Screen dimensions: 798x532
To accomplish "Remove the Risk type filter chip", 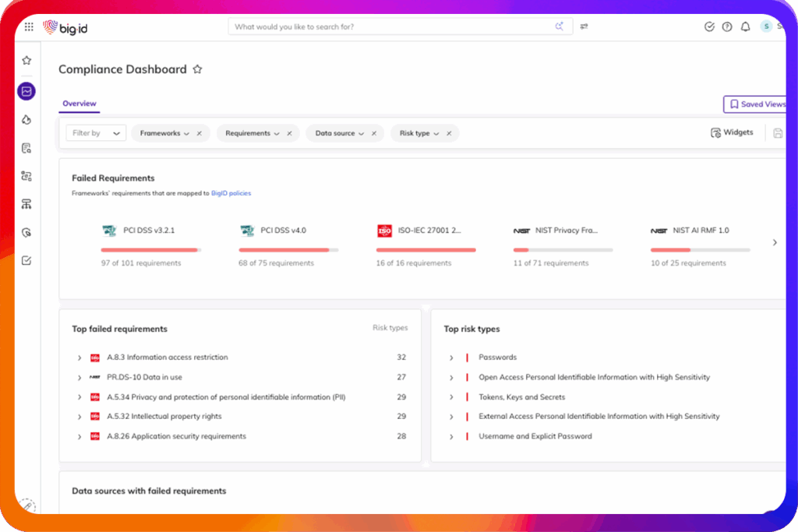I will 448,133.
